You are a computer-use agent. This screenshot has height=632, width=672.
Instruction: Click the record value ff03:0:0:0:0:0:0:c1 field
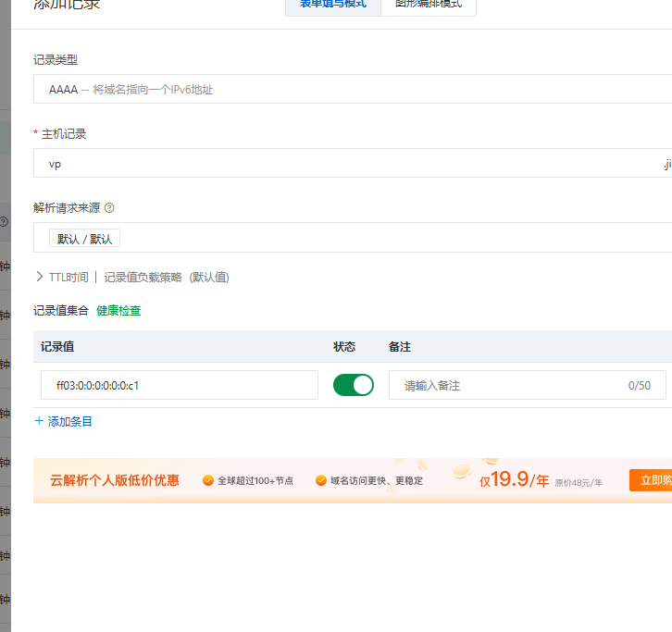[x=180, y=385]
